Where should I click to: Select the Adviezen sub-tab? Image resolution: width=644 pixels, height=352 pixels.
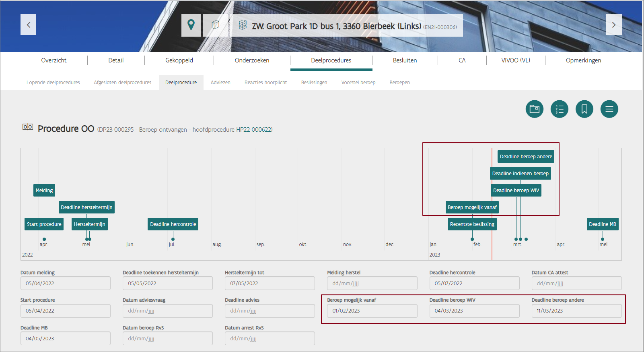point(220,83)
